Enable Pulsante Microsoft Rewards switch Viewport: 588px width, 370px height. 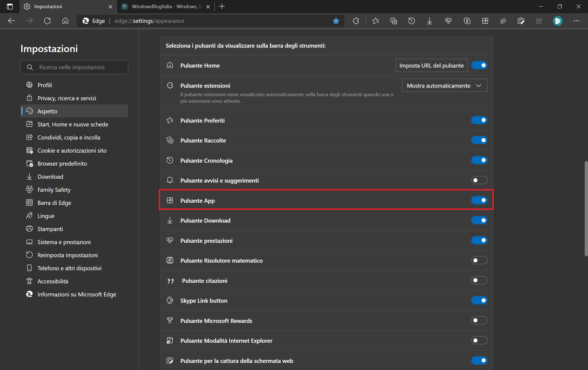point(479,320)
